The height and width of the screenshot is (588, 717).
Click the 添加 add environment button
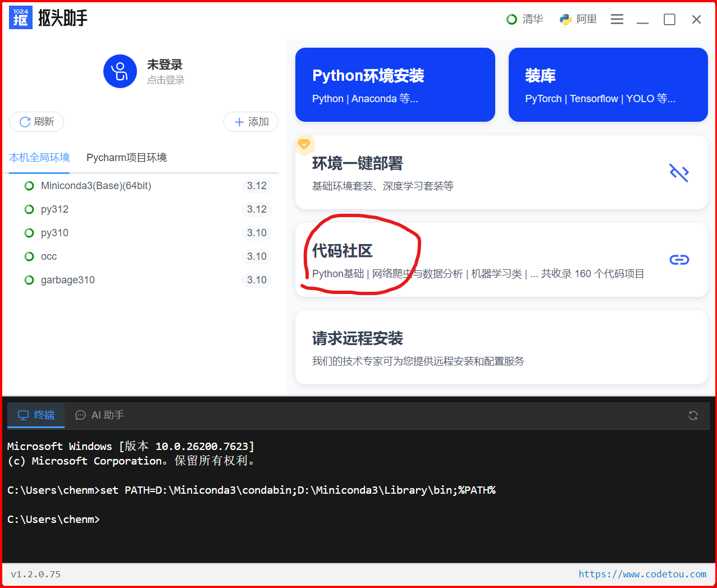tap(251, 122)
